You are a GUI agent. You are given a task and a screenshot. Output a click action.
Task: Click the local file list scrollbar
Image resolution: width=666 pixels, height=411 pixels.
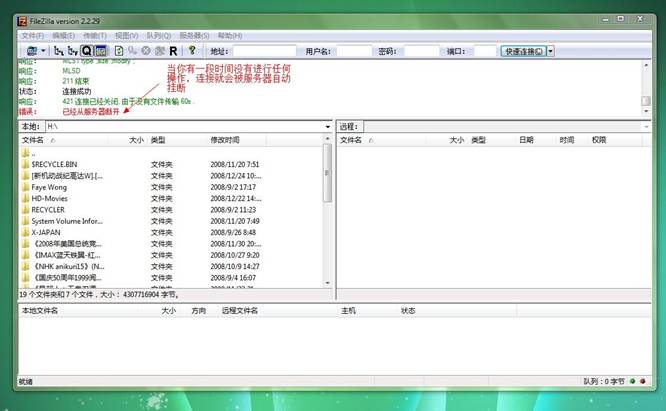(327, 172)
